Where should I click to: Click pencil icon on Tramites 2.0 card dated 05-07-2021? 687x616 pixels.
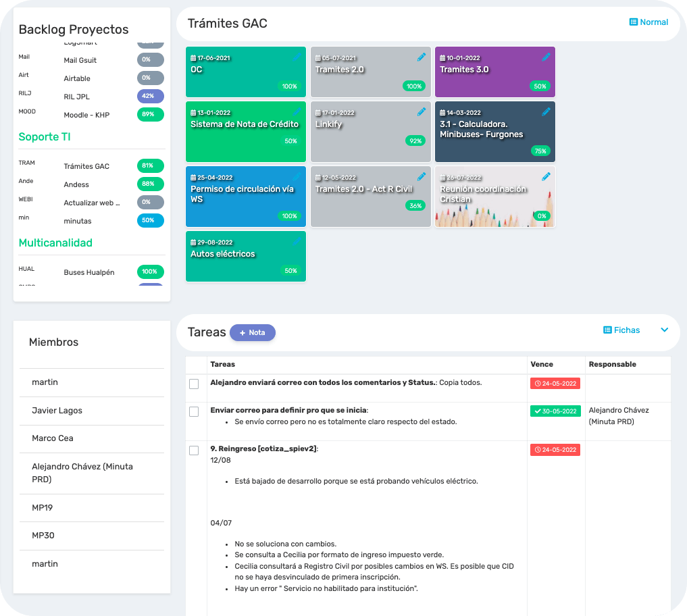click(x=422, y=57)
